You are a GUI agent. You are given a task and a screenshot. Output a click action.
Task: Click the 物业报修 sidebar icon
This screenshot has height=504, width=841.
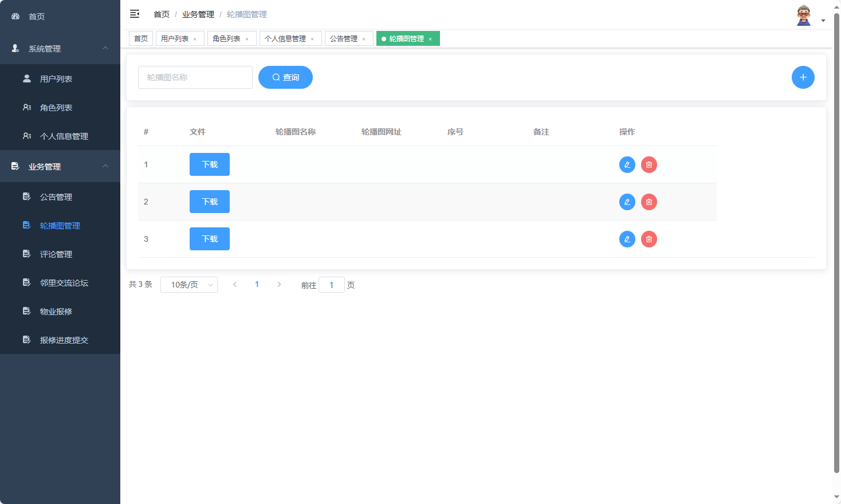coord(26,311)
